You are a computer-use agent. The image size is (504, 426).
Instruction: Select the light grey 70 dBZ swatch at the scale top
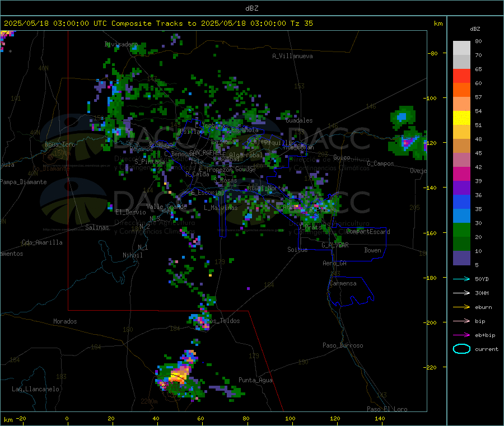tap(461, 48)
